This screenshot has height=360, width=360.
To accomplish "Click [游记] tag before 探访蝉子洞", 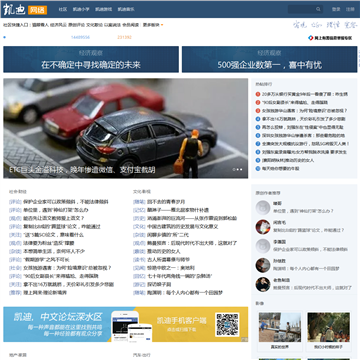I will [139, 284].
